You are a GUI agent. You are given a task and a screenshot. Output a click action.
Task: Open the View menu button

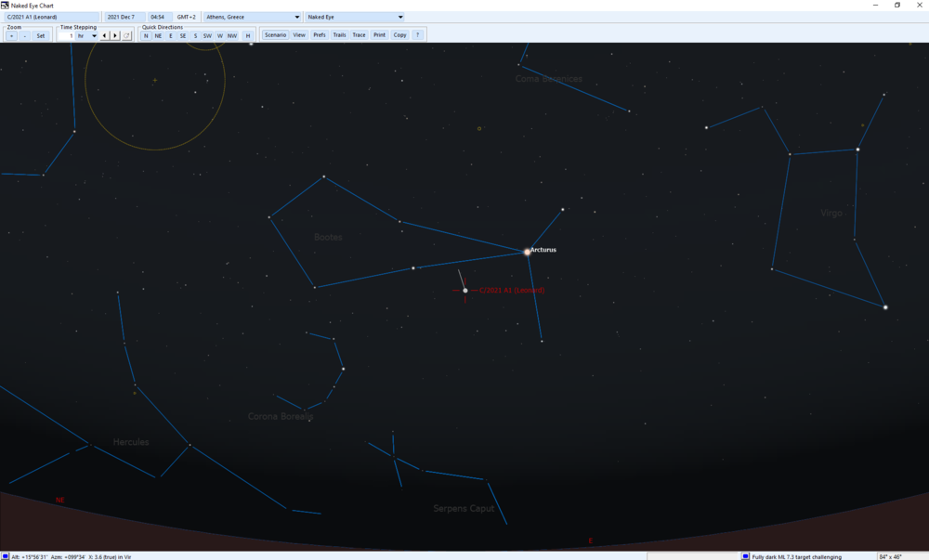[299, 35]
